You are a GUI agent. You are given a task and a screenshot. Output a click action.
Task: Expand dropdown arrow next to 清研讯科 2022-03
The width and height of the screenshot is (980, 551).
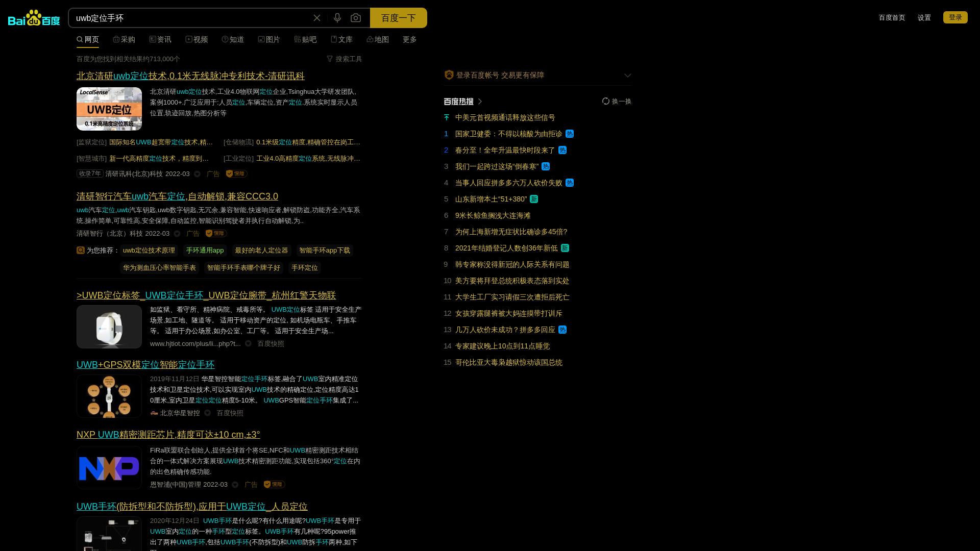(x=198, y=174)
